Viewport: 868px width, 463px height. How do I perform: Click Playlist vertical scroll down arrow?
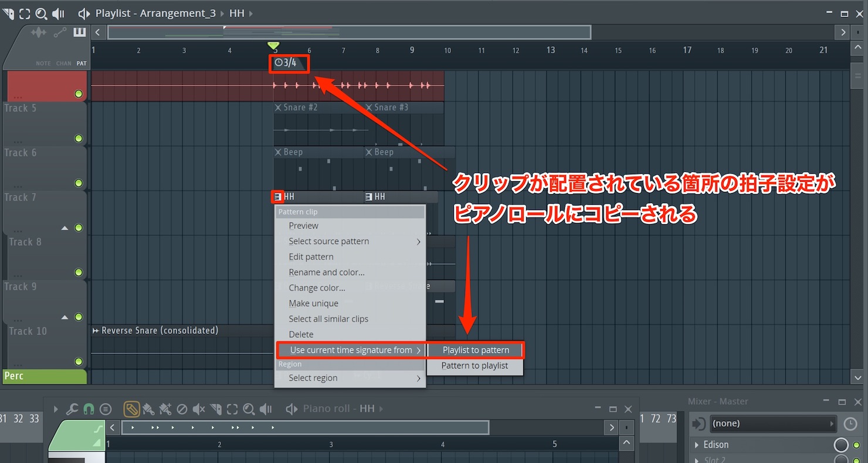click(x=857, y=378)
